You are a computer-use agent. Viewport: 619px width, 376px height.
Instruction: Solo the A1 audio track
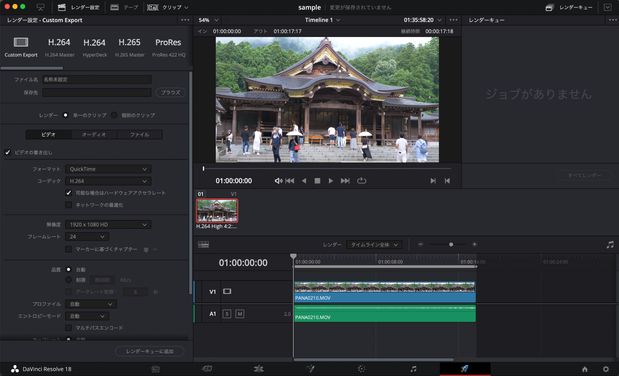(x=227, y=314)
